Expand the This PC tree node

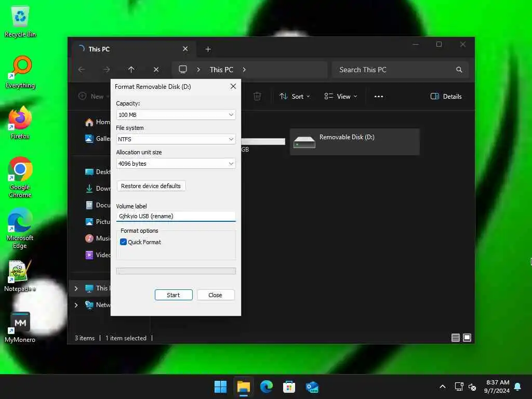click(76, 288)
